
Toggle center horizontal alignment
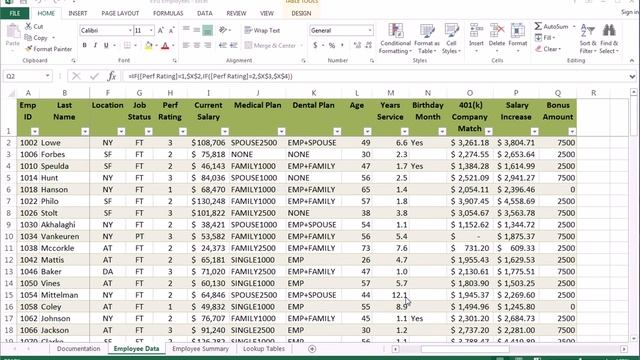click(x=197, y=45)
